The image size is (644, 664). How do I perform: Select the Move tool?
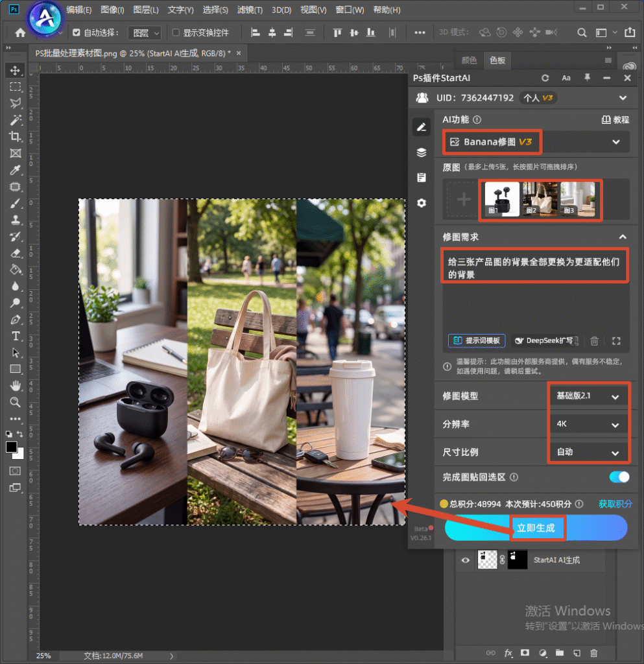[16, 70]
